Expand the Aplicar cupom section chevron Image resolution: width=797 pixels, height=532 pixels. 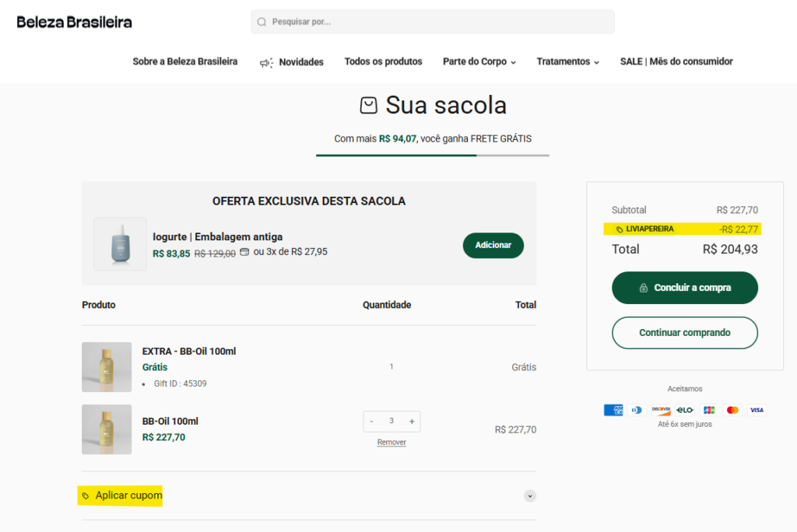pyautogui.click(x=529, y=495)
